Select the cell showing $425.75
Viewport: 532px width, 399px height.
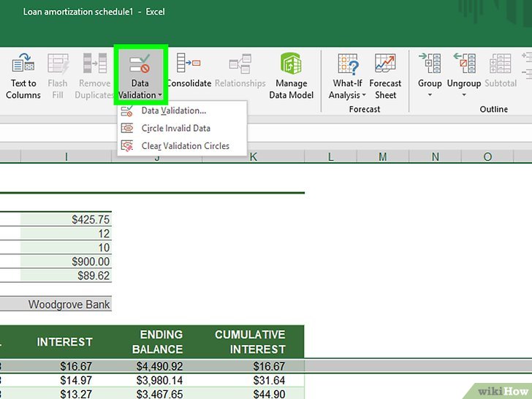pos(66,219)
